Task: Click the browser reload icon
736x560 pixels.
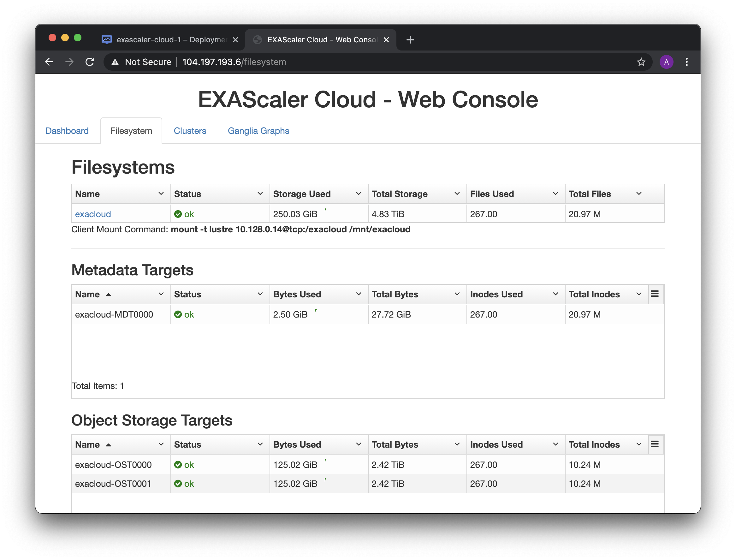Action: [x=90, y=62]
